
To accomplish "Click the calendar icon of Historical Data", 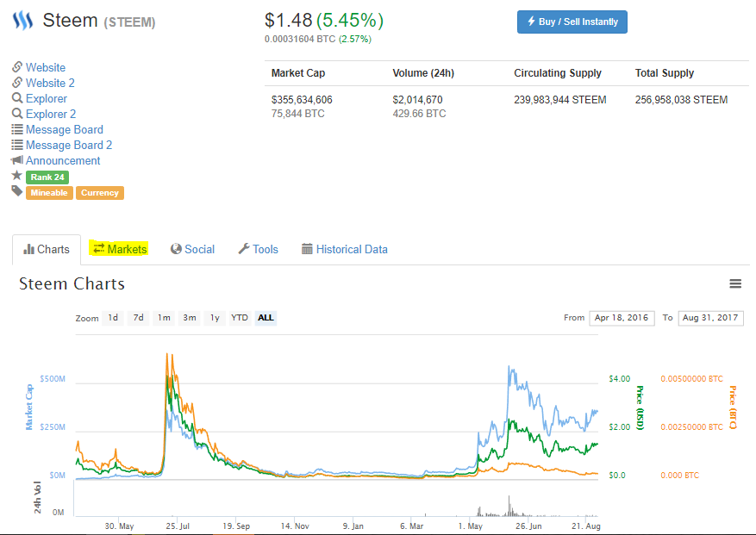I will click(x=307, y=249).
